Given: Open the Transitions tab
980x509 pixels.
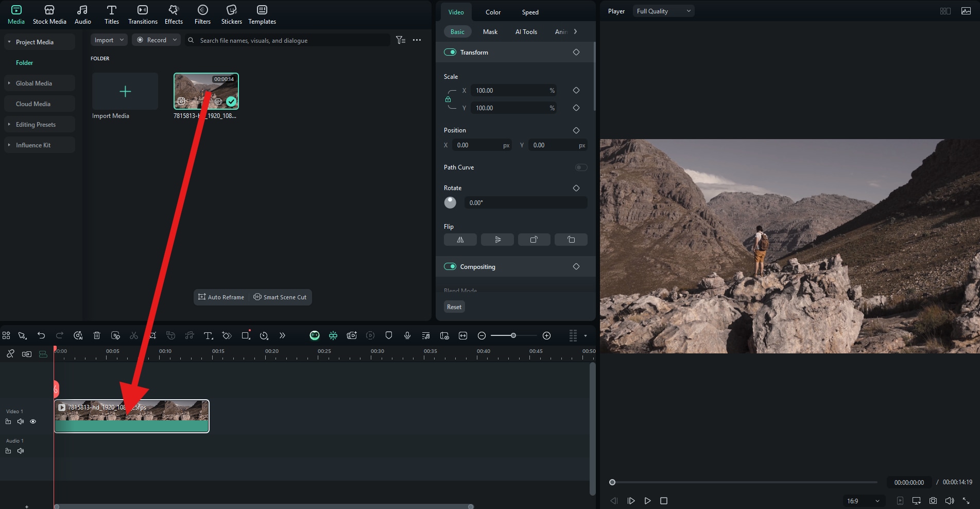Looking at the screenshot, I should (x=143, y=15).
